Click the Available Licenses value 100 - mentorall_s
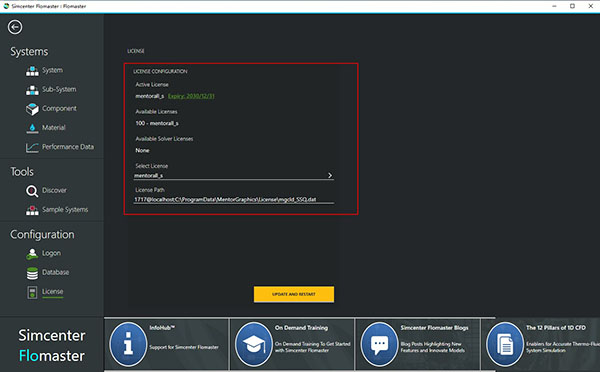Image resolution: width=600 pixels, height=372 pixels. 157,123
